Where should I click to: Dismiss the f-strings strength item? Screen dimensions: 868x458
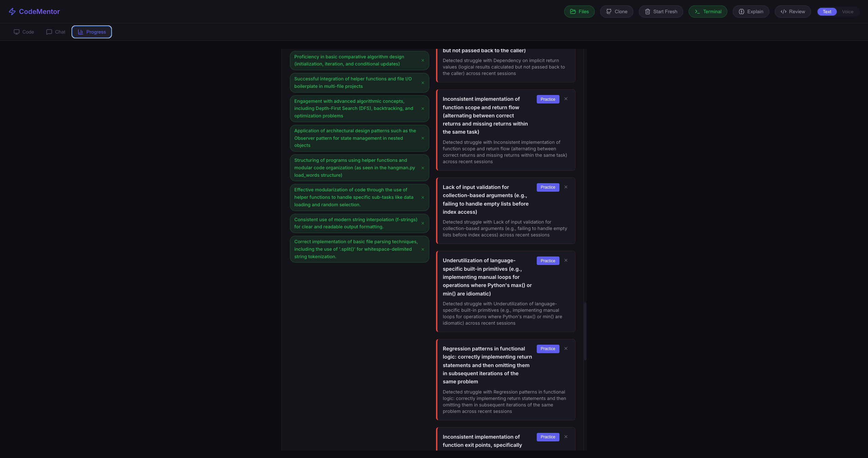(x=423, y=223)
